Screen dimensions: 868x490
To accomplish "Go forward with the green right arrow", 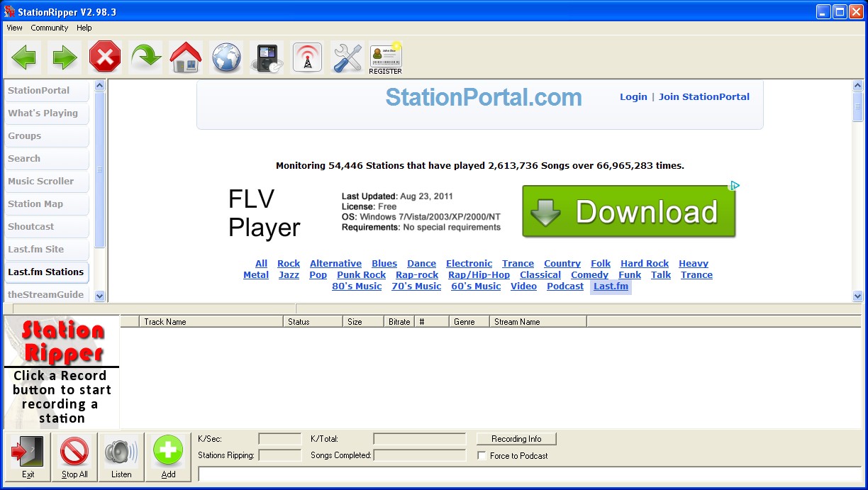I will pos(65,57).
